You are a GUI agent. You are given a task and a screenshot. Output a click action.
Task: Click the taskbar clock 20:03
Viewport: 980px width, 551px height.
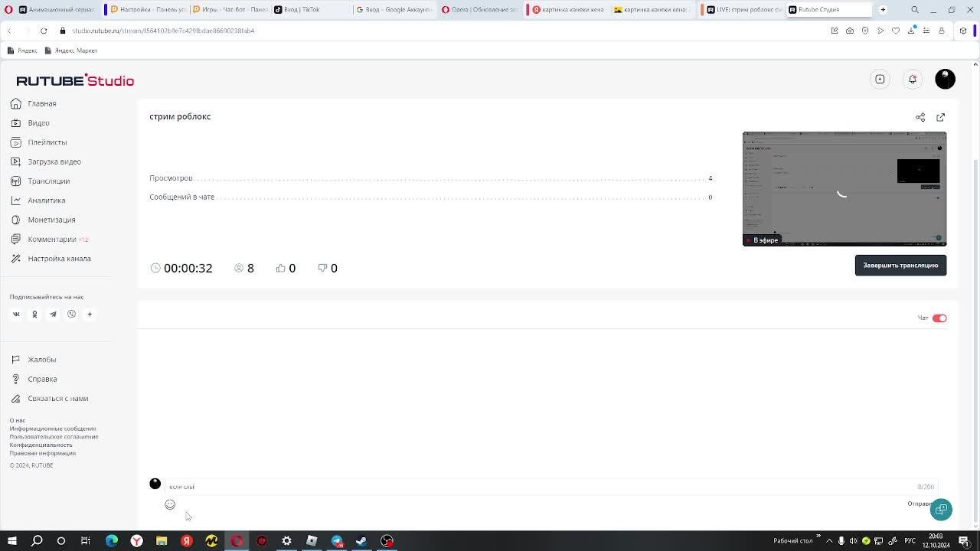coord(936,541)
